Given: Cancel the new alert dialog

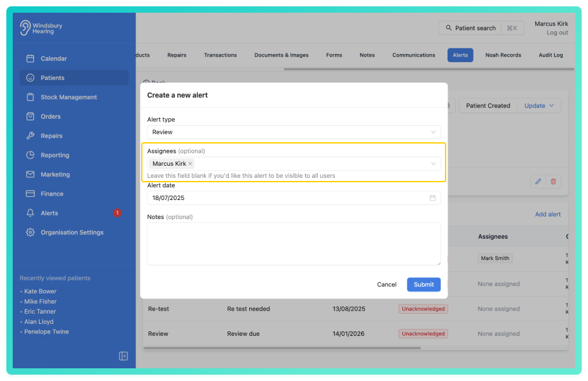Looking at the screenshot, I should (386, 284).
